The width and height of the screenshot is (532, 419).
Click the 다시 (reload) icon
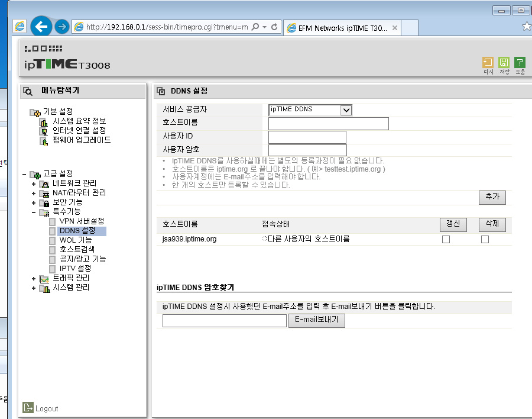[x=488, y=63]
